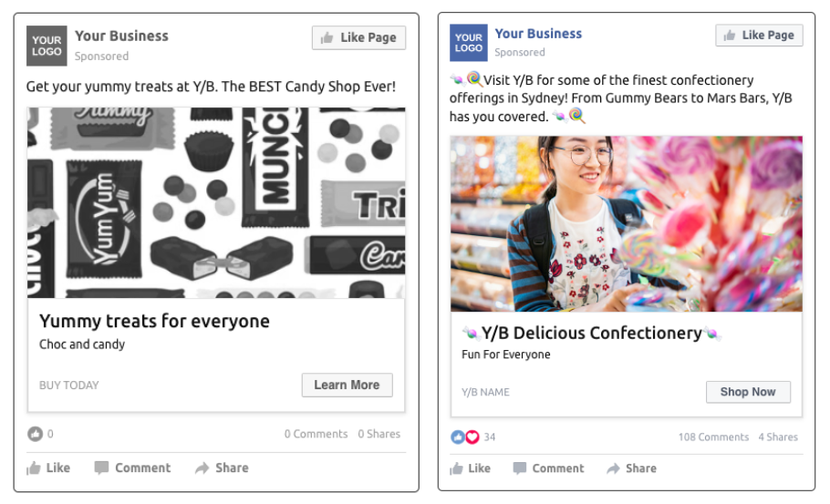
Task: Like the left ad post
Action: (48, 468)
